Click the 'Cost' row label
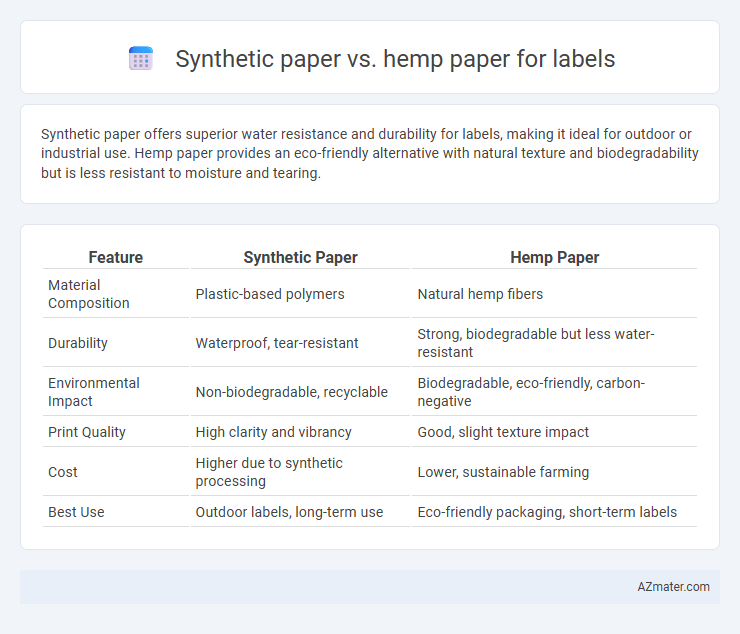The image size is (740, 634). point(116,472)
